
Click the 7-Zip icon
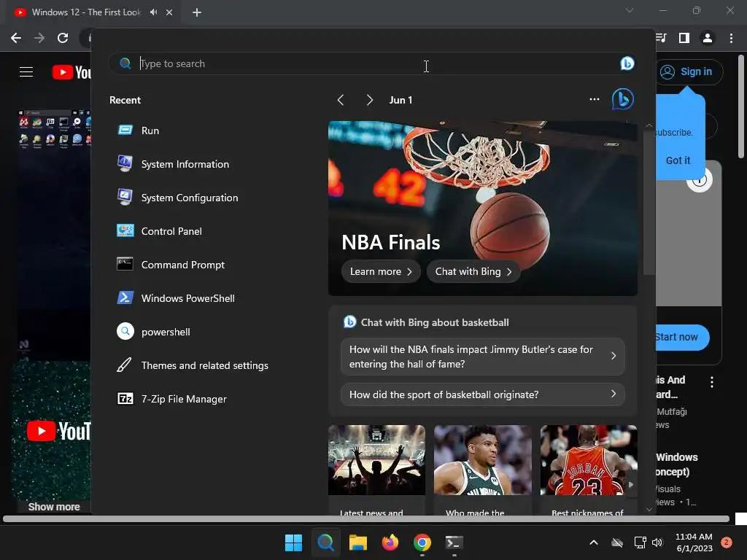pyautogui.click(x=125, y=399)
